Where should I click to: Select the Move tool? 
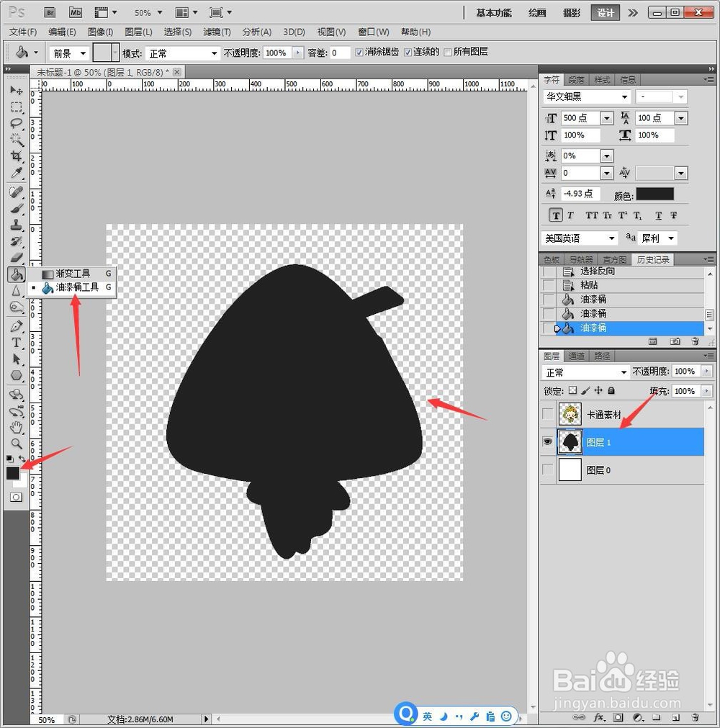[17, 89]
